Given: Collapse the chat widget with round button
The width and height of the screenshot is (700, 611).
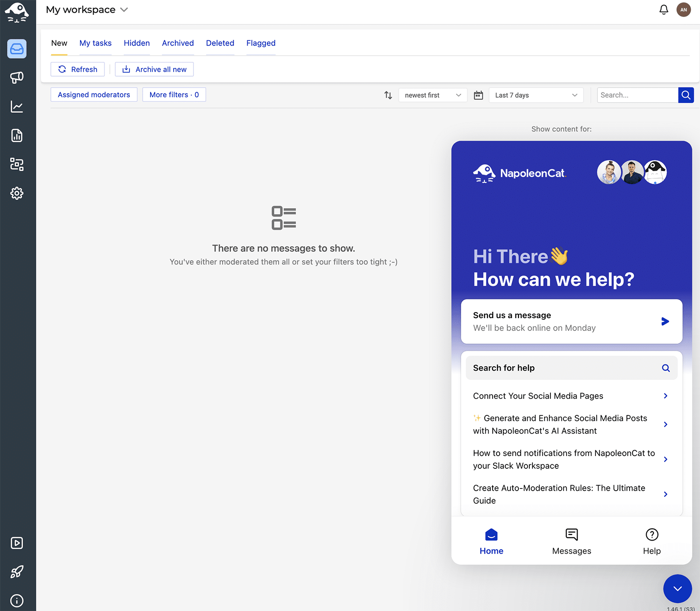Looking at the screenshot, I should 677,588.
